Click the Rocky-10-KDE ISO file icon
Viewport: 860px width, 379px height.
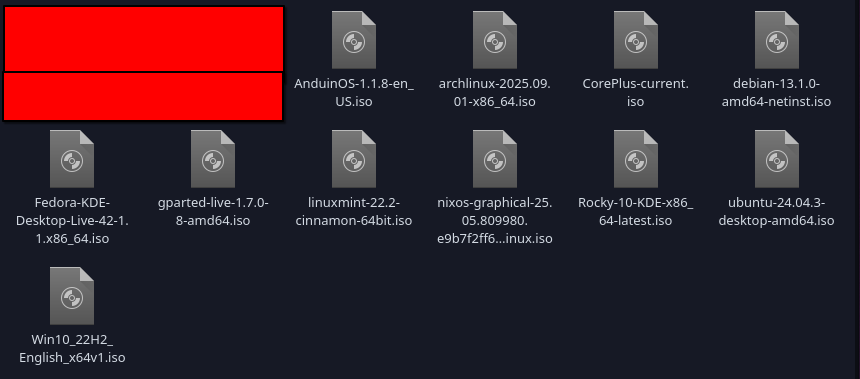coord(636,159)
